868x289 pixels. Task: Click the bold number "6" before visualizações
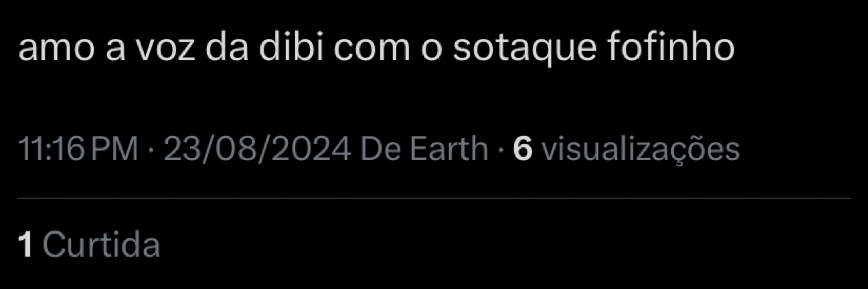[523, 149]
